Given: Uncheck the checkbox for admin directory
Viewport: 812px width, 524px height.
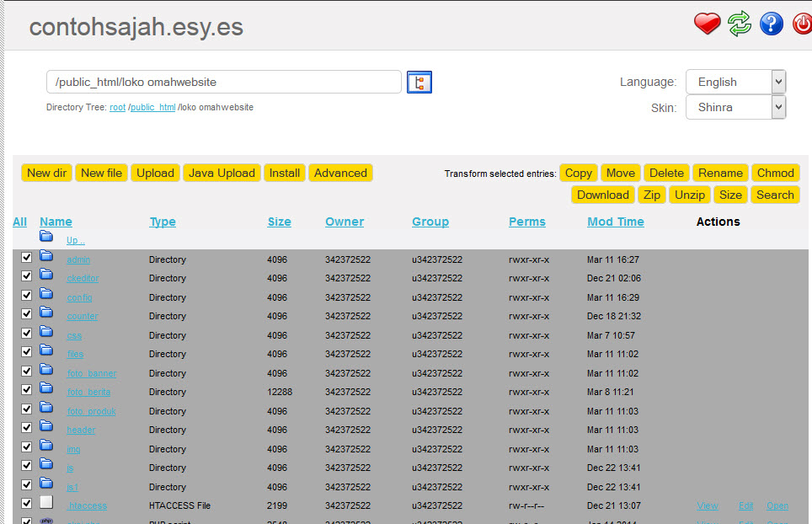Looking at the screenshot, I should 26,258.
